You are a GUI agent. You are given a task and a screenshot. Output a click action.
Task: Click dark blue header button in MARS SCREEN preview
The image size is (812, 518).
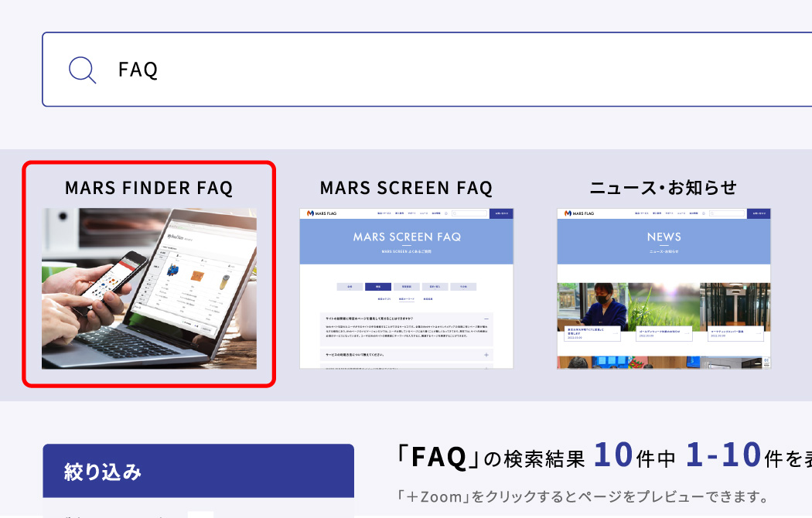[x=501, y=213]
